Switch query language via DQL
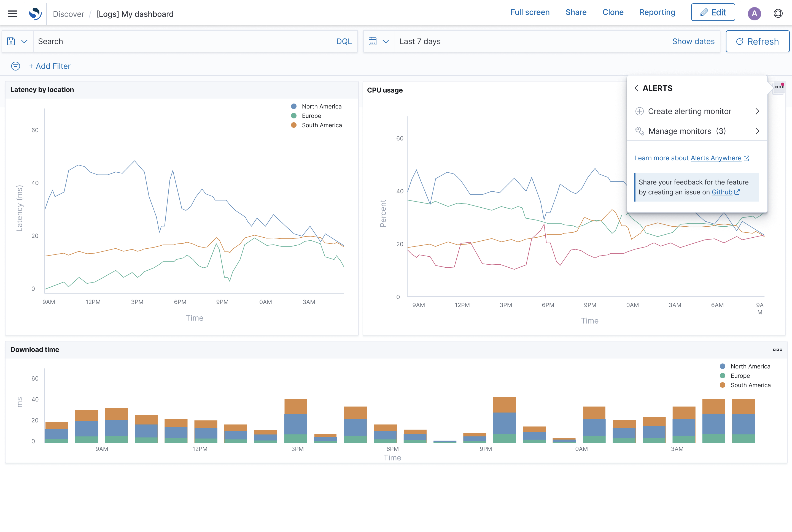Image resolution: width=792 pixels, height=532 pixels. pyautogui.click(x=344, y=41)
